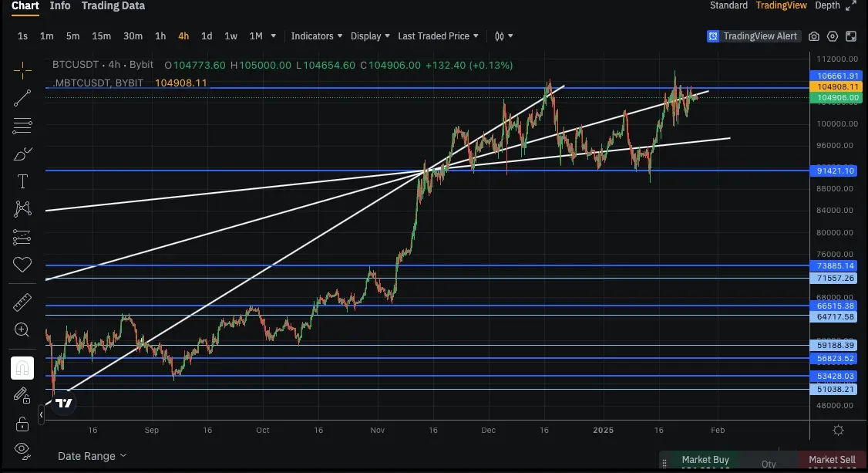Pick the ruler measure tool

coord(22,303)
